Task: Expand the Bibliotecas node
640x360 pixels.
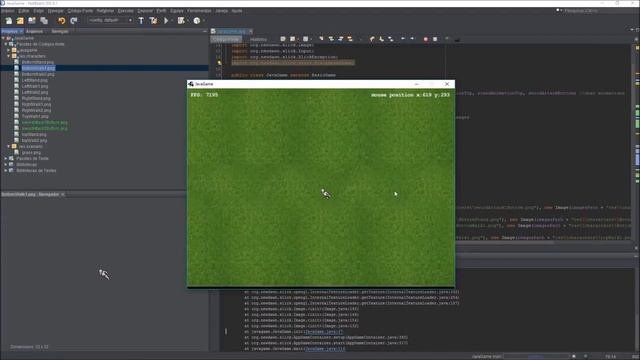Action: [6, 164]
